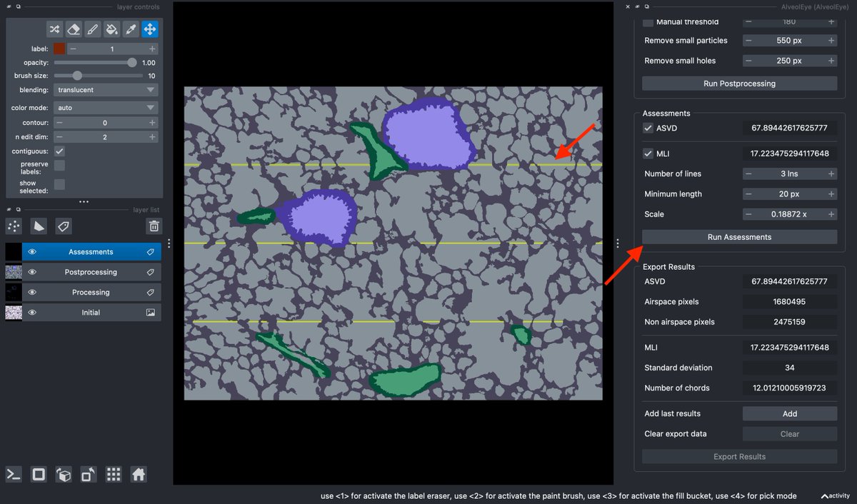Enable the show selected checkbox
The height and width of the screenshot is (504, 857).
click(59, 184)
